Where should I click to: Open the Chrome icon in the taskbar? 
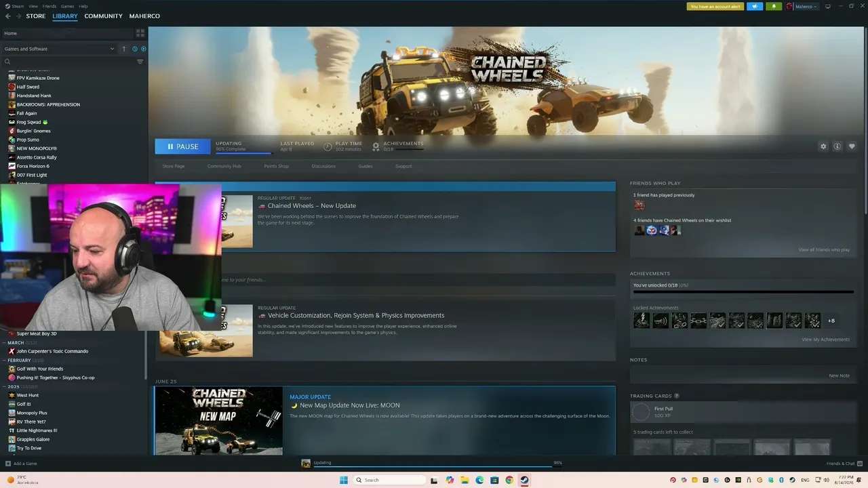tap(509, 480)
